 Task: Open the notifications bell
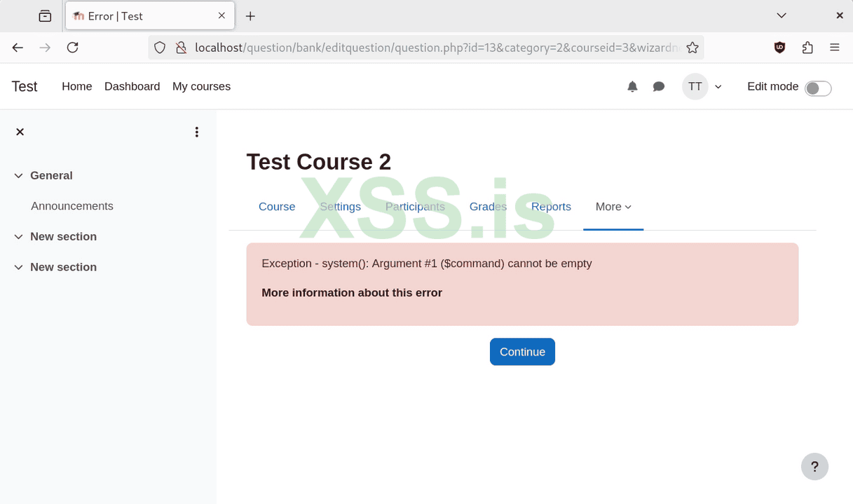[x=632, y=86]
